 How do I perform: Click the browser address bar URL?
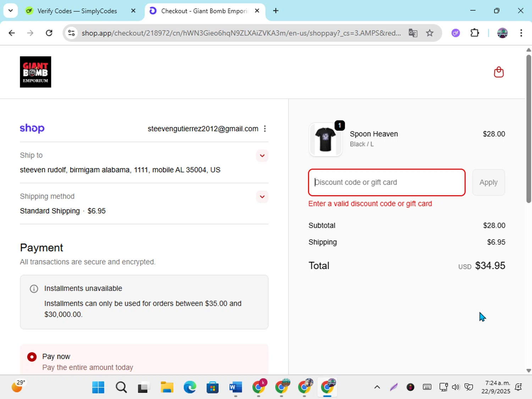point(241,33)
